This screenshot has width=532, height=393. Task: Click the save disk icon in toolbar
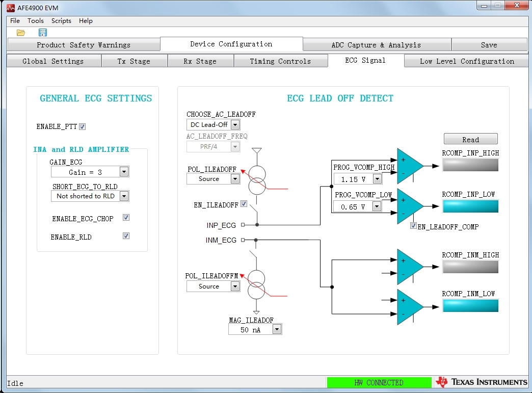click(43, 33)
